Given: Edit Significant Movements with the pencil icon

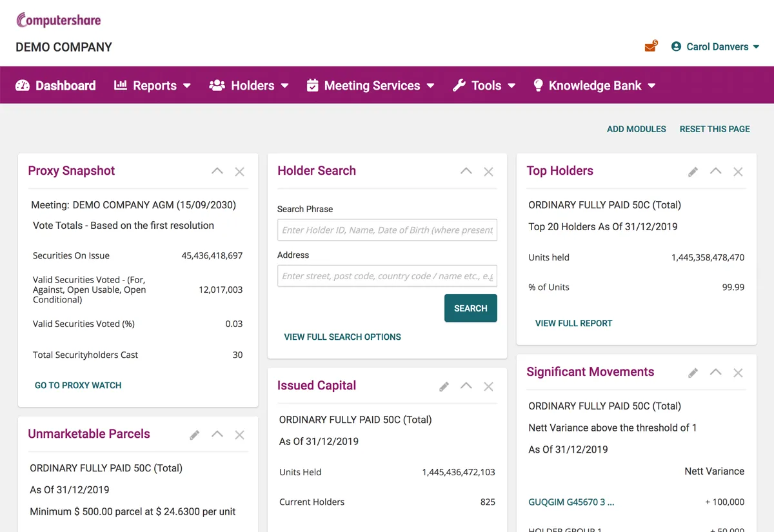Looking at the screenshot, I should pos(693,373).
